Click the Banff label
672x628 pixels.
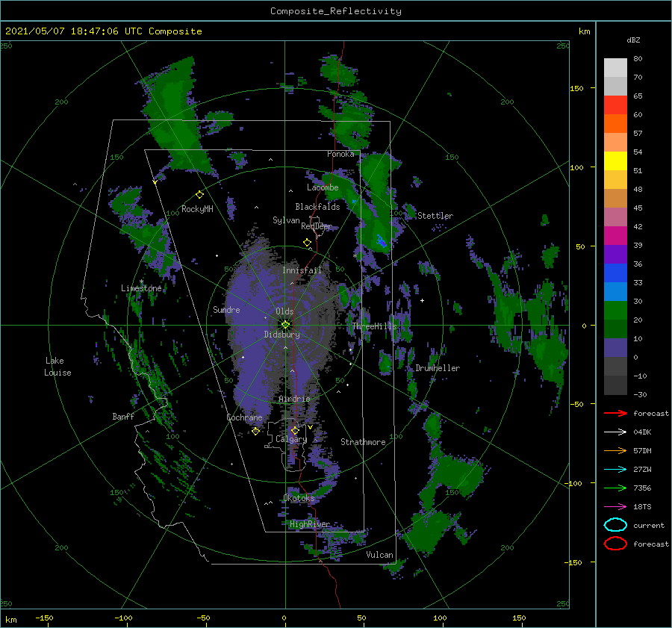[123, 417]
